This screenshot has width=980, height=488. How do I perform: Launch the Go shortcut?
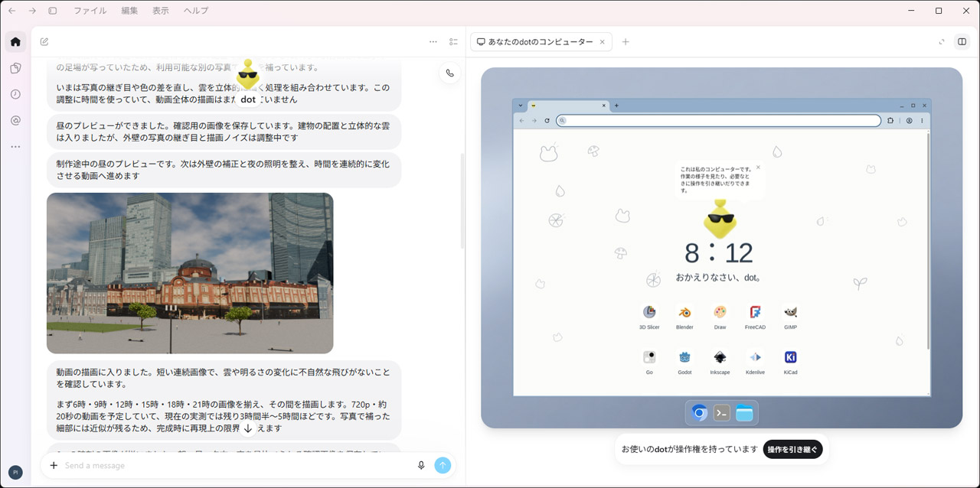[649, 362]
